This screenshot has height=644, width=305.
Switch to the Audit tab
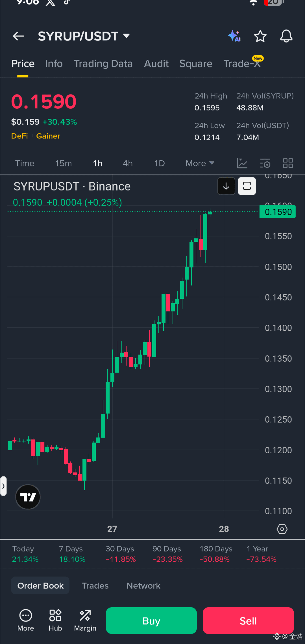pos(156,64)
